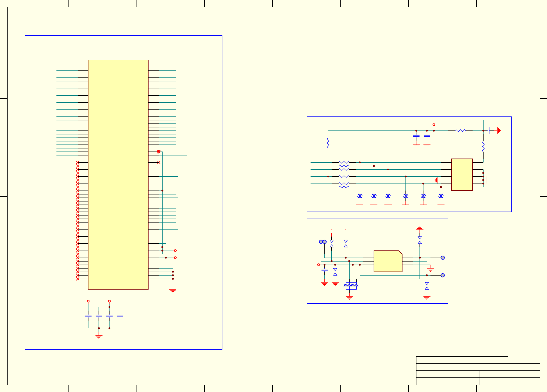Click the vertical resistor above the small IC
Viewport: 547px width, 392px height.
click(483, 146)
